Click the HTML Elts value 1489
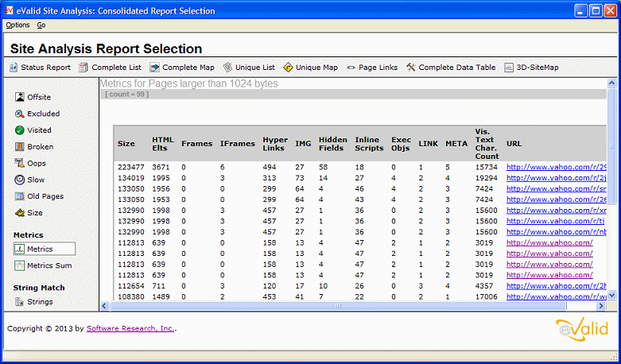 pyautogui.click(x=161, y=296)
